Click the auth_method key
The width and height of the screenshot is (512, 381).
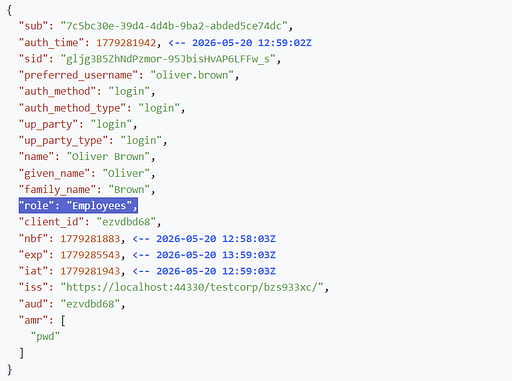(57, 91)
